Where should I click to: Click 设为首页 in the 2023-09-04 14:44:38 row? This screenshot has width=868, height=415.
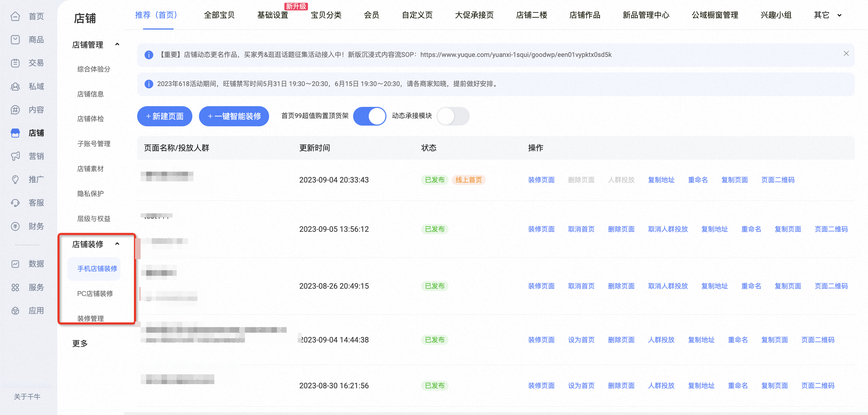tap(581, 340)
